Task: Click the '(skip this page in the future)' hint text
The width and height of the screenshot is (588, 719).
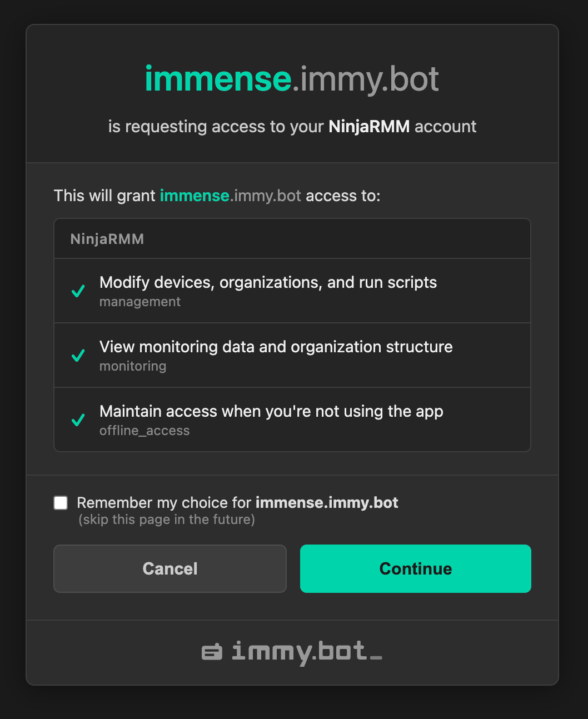Action: tap(167, 520)
